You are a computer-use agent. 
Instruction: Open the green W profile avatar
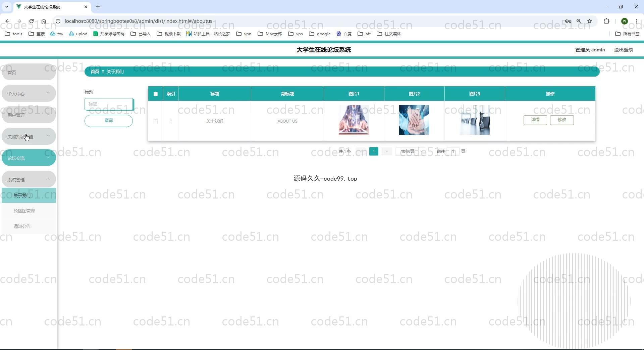click(x=625, y=21)
